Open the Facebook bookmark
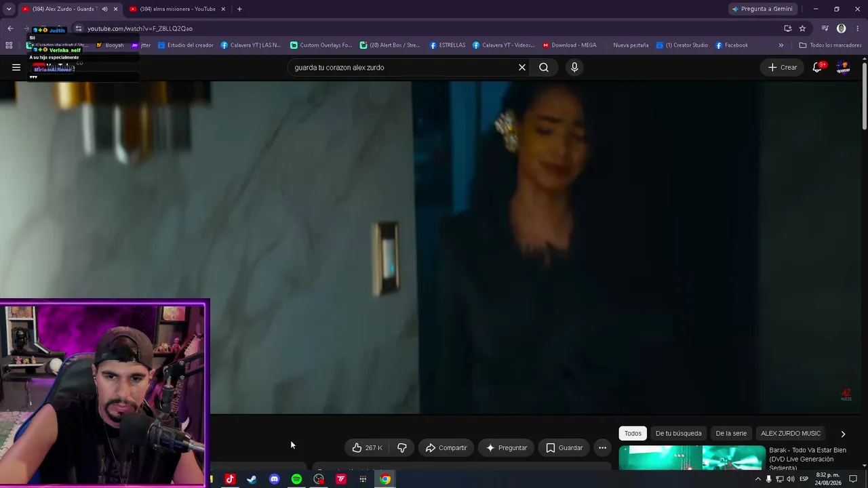The width and height of the screenshot is (868, 488). 732,45
